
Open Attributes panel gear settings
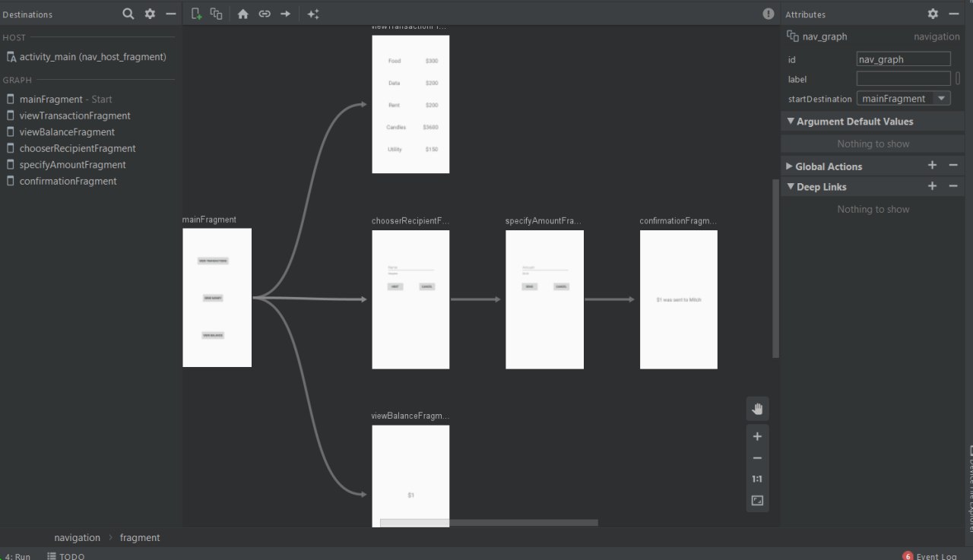[933, 14]
